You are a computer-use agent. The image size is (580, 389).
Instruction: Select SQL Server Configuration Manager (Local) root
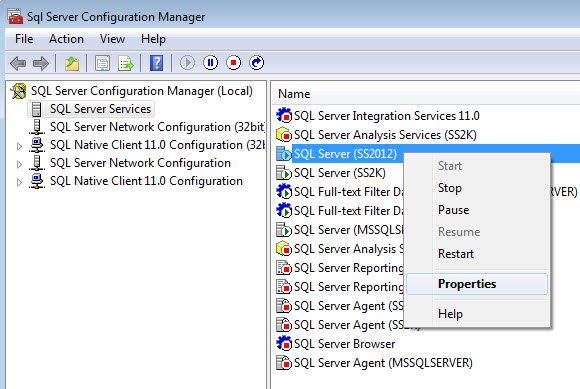point(142,91)
